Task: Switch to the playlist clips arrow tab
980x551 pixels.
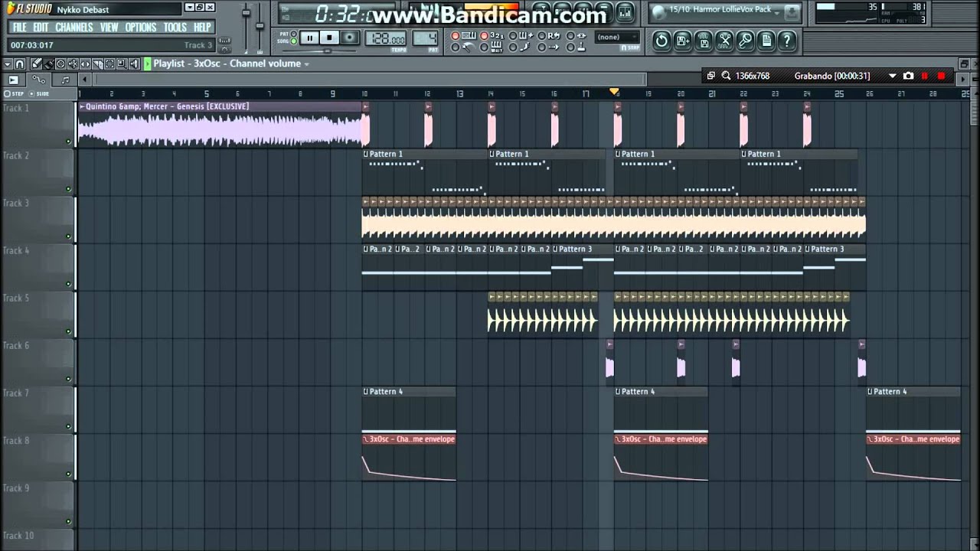Action: pyautogui.click(x=13, y=80)
